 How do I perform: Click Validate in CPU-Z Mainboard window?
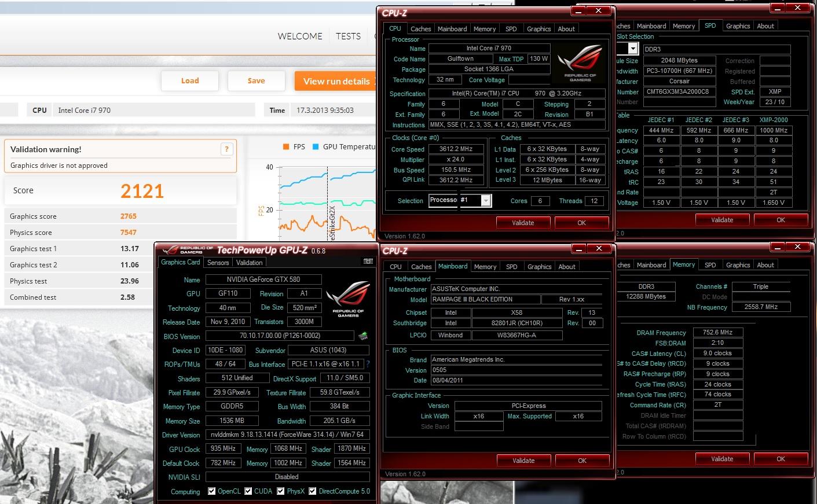(523, 461)
